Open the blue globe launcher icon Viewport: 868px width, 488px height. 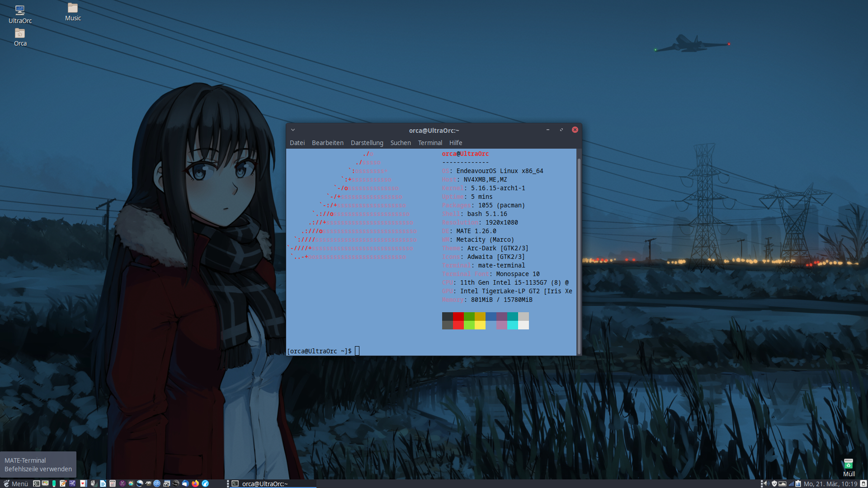[x=140, y=483]
